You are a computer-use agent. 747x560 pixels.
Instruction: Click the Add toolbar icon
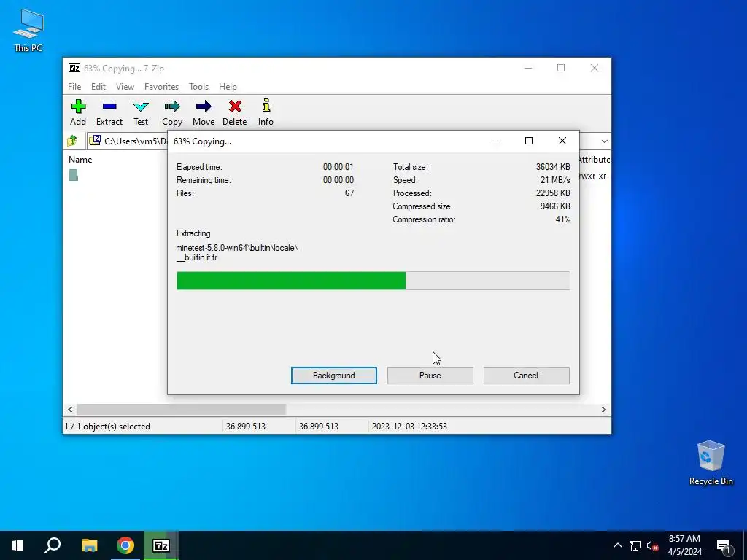(x=78, y=112)
